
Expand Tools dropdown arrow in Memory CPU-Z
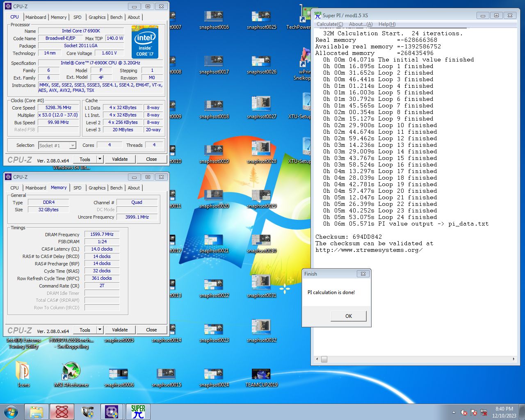(100, 330)
